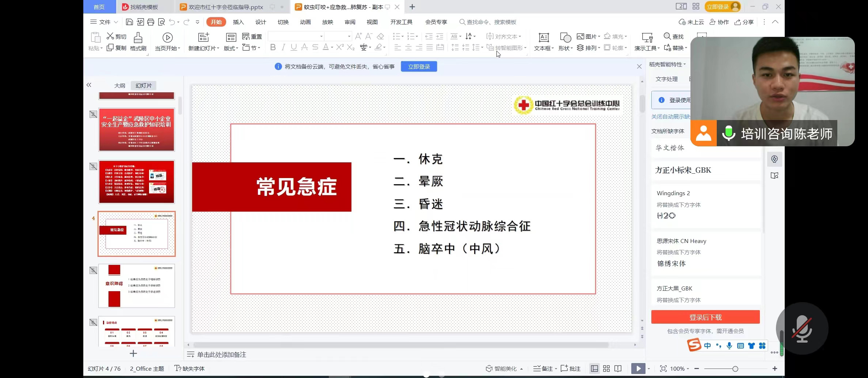Insert a Text Box (文本框)
Viewport: 868px width, 378px height.
(544, 38)
